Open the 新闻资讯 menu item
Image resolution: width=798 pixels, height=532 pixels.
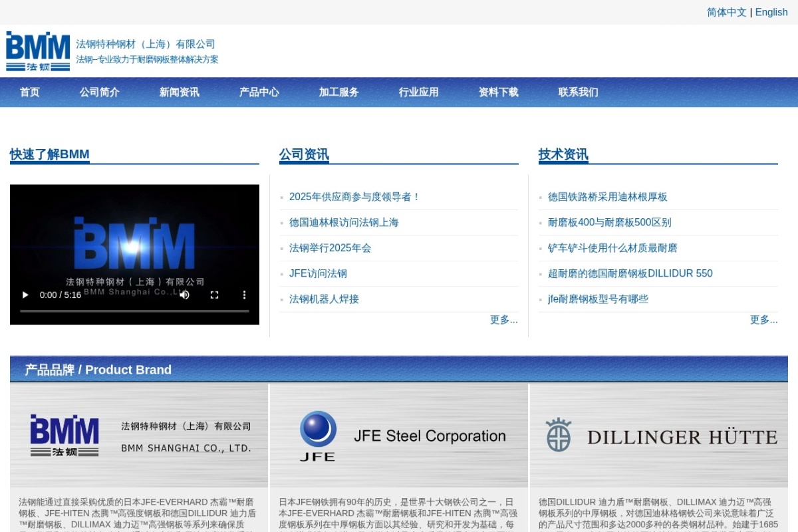180,92
